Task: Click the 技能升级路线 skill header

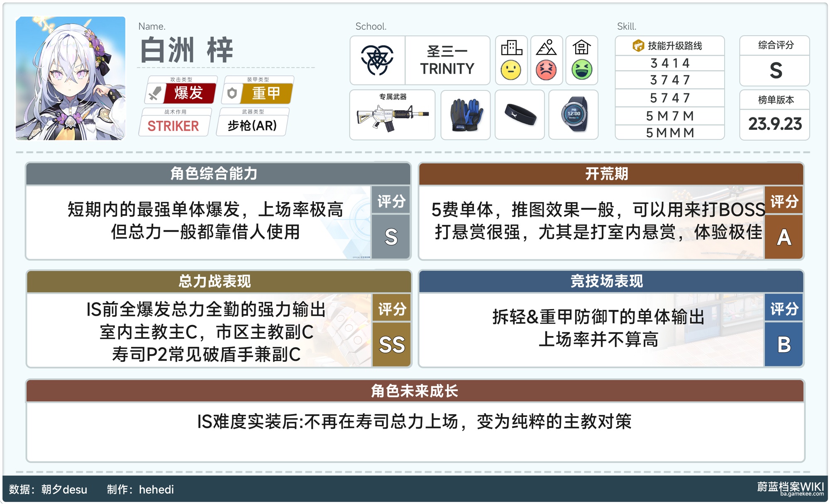Action: click(669, 46)
